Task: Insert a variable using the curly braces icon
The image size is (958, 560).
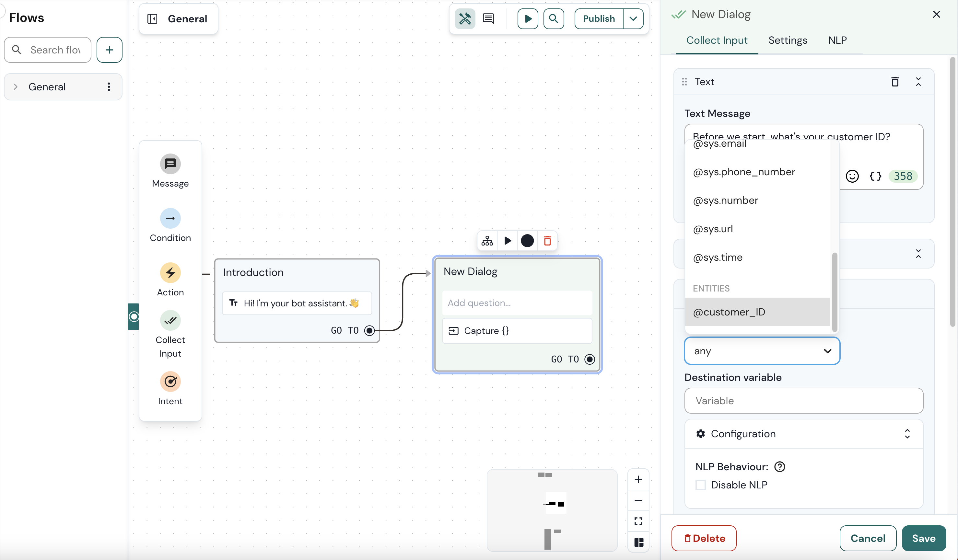Action: point(875,176)
